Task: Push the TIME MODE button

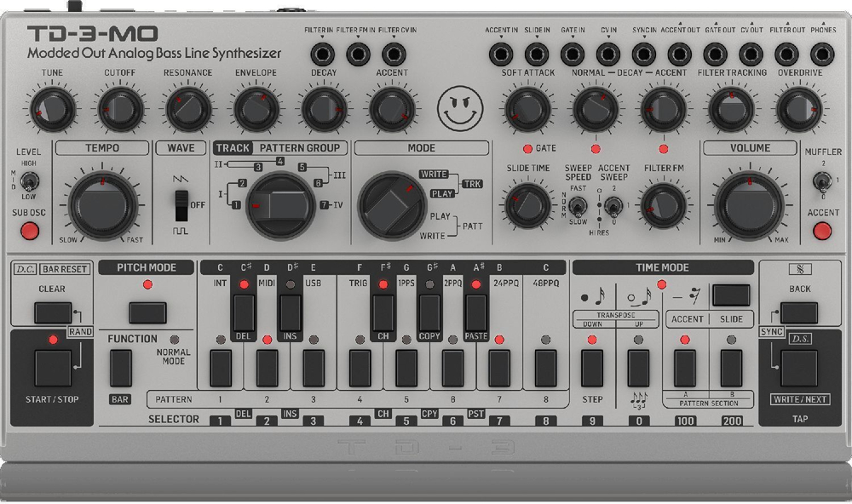Action: pyautogui.click(x=731, y=295)
